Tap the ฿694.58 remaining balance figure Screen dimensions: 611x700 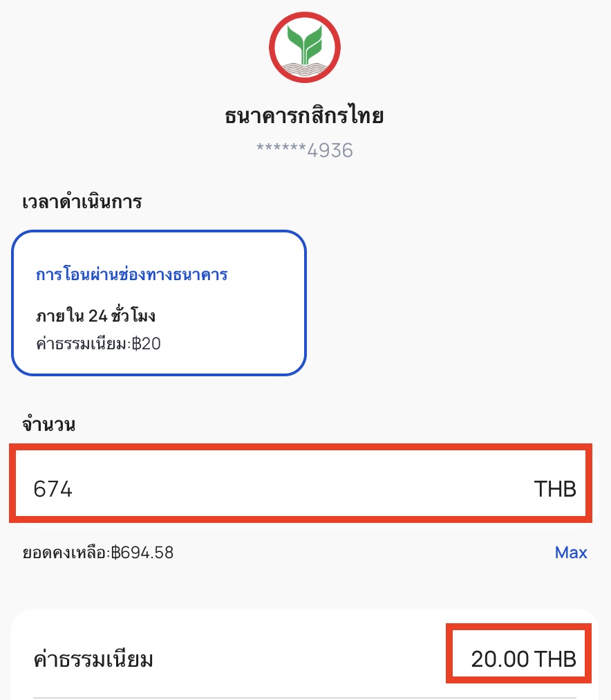[x=142, y=553]
